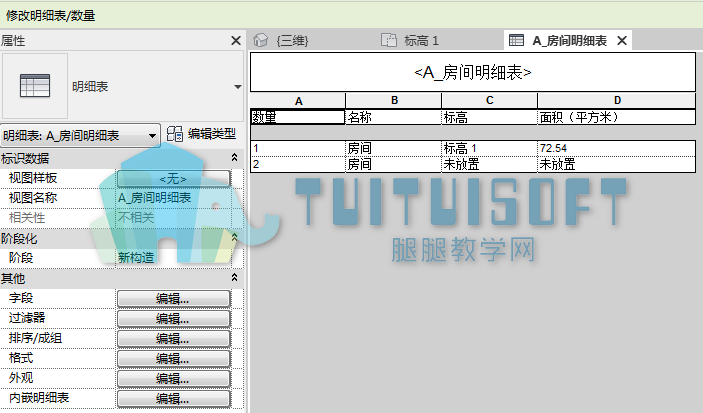The width and height of the screenshot is (703, 413).
Task: Click the 72.54 area cell
Action: pyautogui.click(x=617, y=148)
